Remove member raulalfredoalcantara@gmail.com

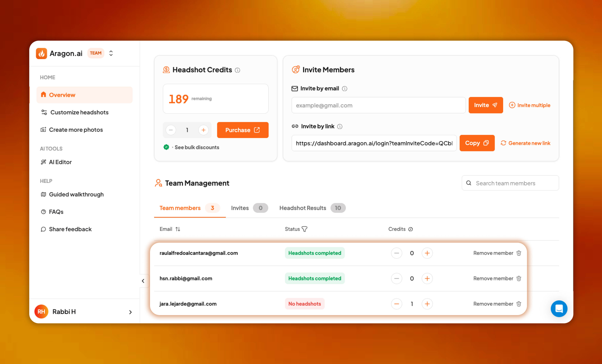497,253
